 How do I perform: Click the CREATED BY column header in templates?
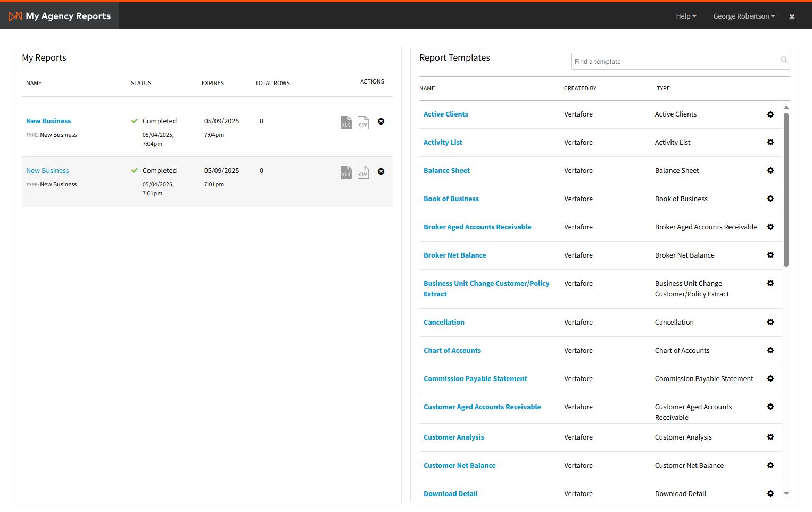580,88
